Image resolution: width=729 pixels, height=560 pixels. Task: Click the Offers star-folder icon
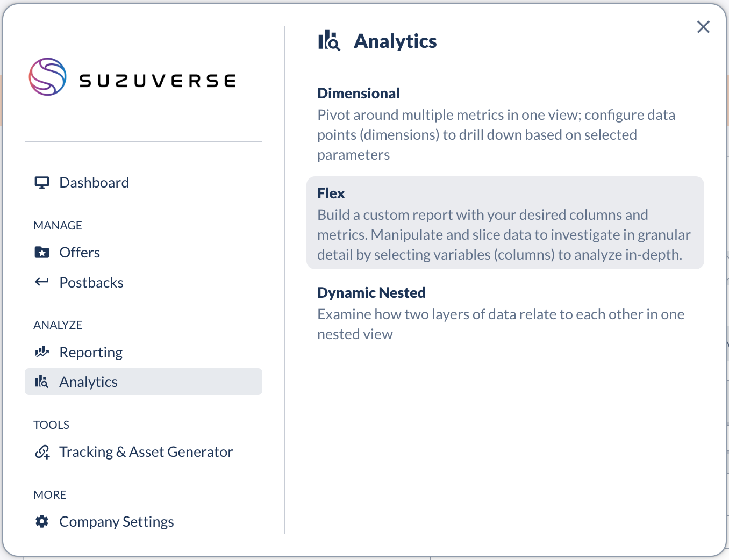tap(42, 253)
